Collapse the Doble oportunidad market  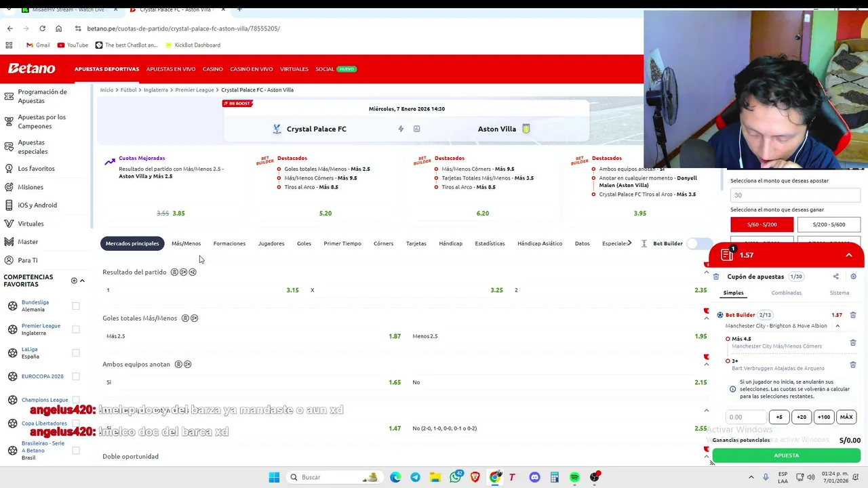pos(706,457)
